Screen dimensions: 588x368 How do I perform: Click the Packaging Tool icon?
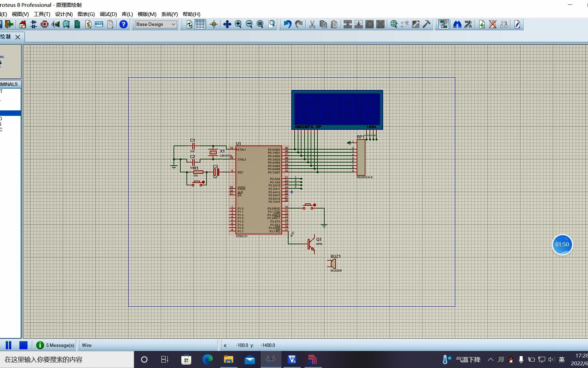[415, 24]
